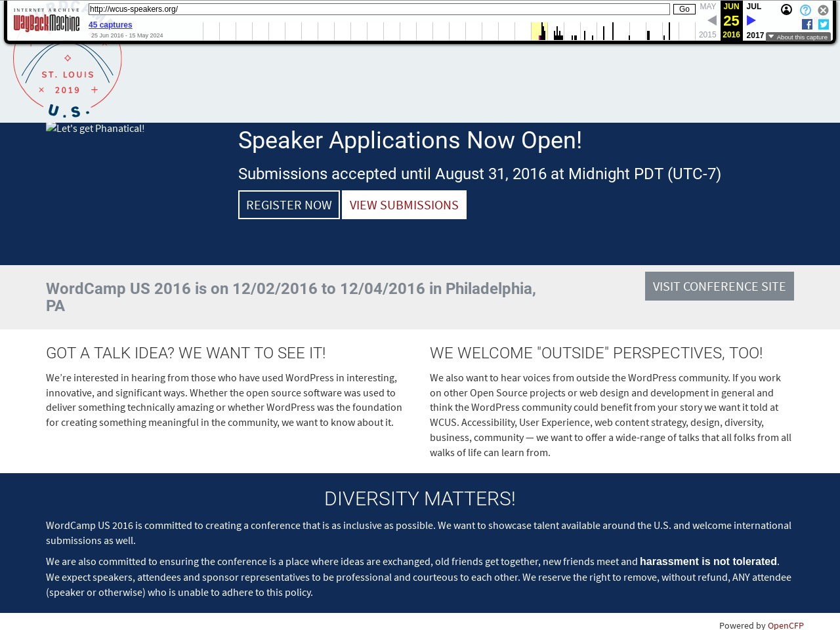Image resolution: width=840 pixels, height=630 pixels.
Task: Go to previous capture with gray arrow
Action: (x=712, y=20)
